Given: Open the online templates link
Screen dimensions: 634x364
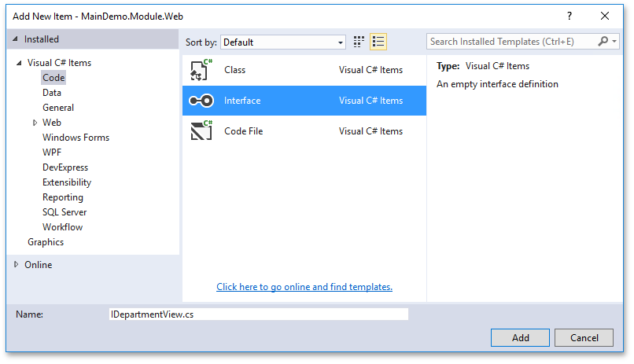Looking at the screenshot, I should (x=304, y=287).
